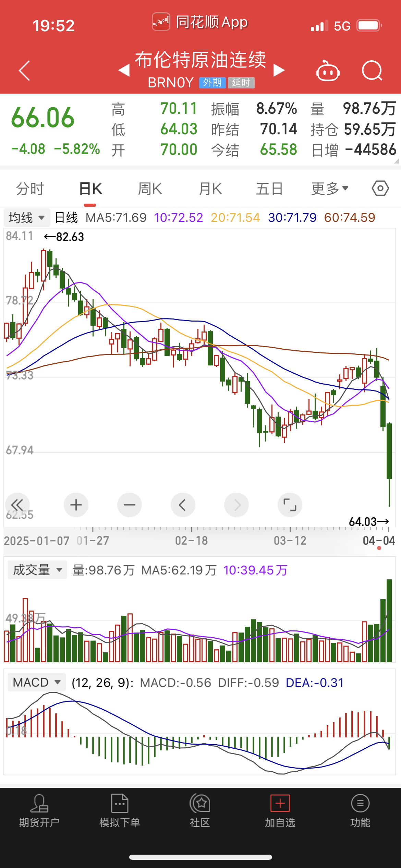Viewport: 401px width, 868px height.
Task: Zoom in chart with plus button
Action: tap(76, 505)
